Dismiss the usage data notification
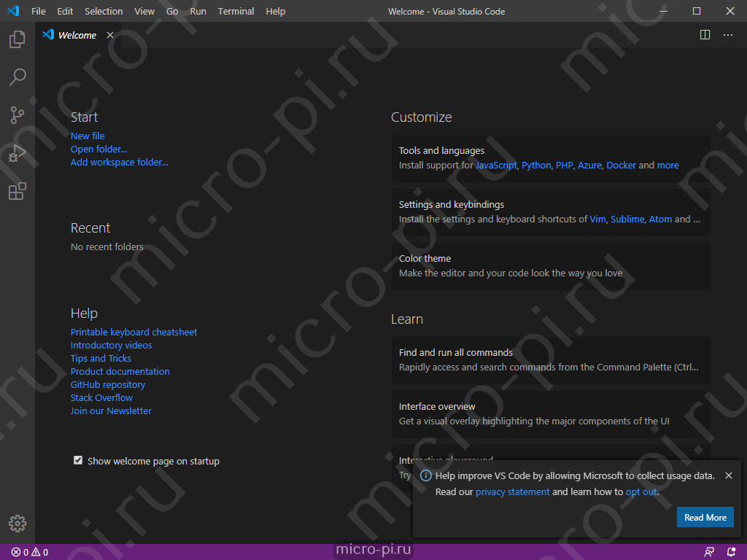This screenshot has height=560, width=747. point(729,475)
